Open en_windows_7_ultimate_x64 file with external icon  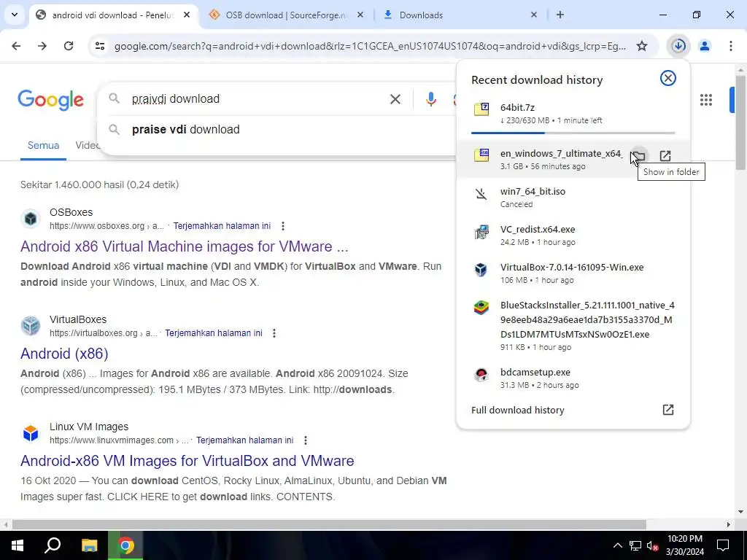pos(665,156)
